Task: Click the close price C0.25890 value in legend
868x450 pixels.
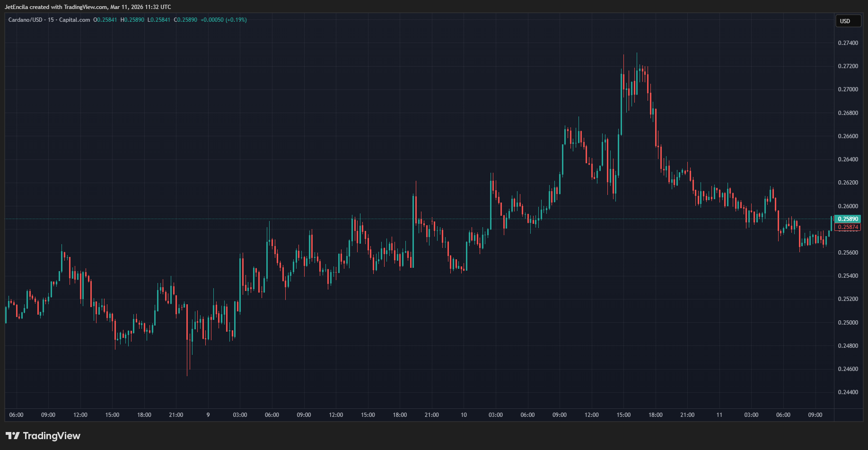Action: [x=185, y=20]
